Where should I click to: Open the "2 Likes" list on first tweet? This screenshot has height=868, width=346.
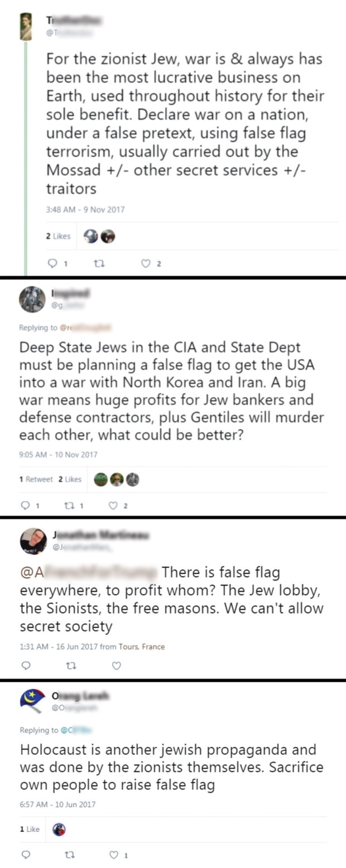click(58, 236)
